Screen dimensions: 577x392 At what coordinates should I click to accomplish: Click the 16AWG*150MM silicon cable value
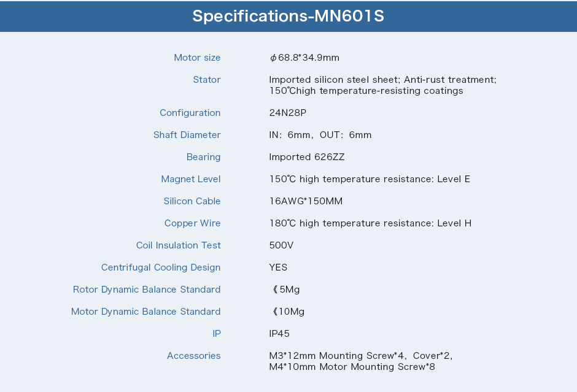(x=306, y=201)
